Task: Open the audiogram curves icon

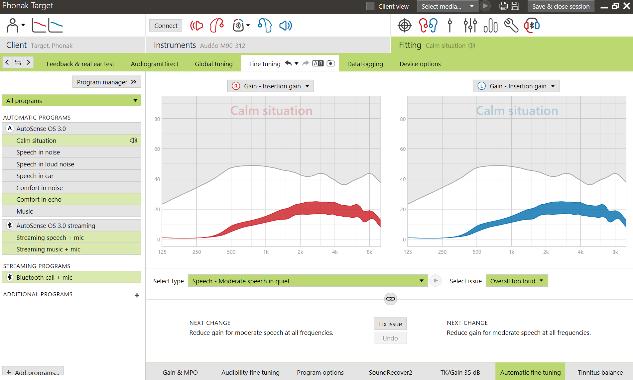Action: (47, 25)
